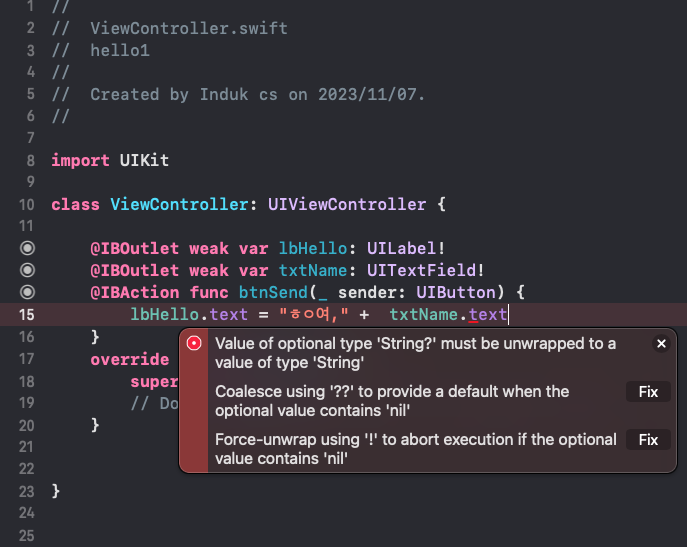Click the error message text about String?
This screenshot has width=687, height=547.
[416, 352]
